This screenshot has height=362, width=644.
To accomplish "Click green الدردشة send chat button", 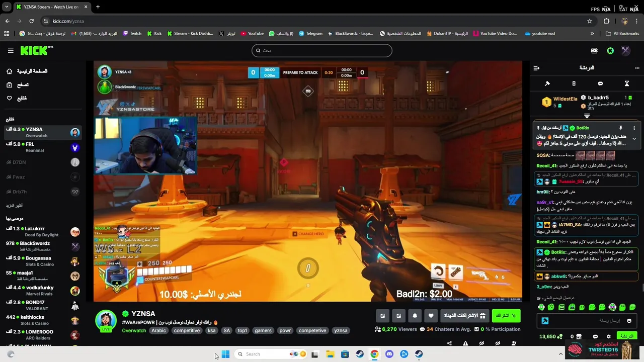I will pyautogui.click(x=626, y=336).
